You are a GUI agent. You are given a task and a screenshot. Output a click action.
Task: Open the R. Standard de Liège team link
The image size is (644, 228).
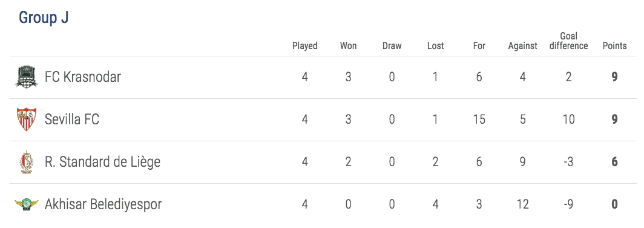click(103, 162)
